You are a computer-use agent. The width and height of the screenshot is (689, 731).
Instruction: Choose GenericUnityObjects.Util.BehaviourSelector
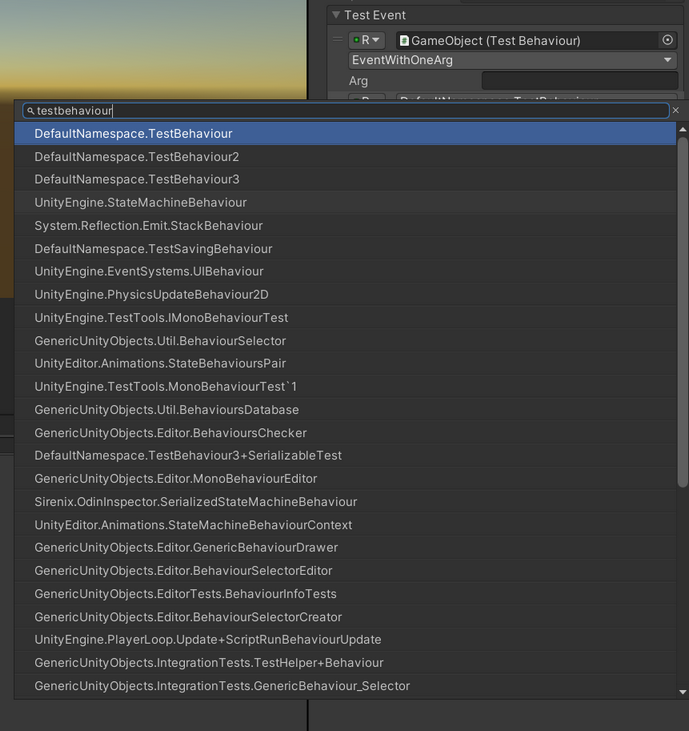(345, 341)
